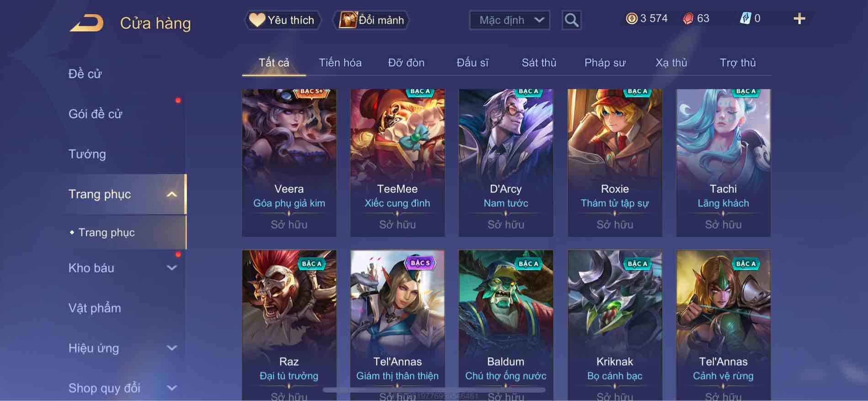Tap the blue voucher ticket icon
Image resolution: width=868 pixels, height=401 pixels.
pyautogui.click(x=745, y=19)
